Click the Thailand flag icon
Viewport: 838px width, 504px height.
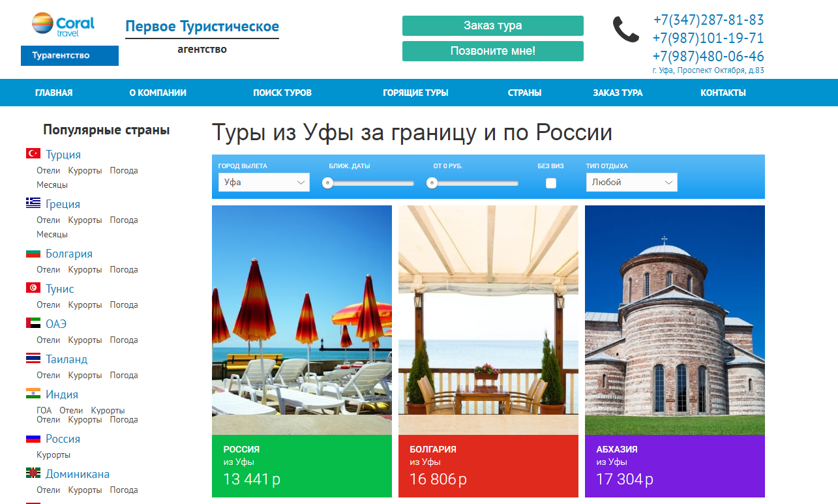[33, 359]
